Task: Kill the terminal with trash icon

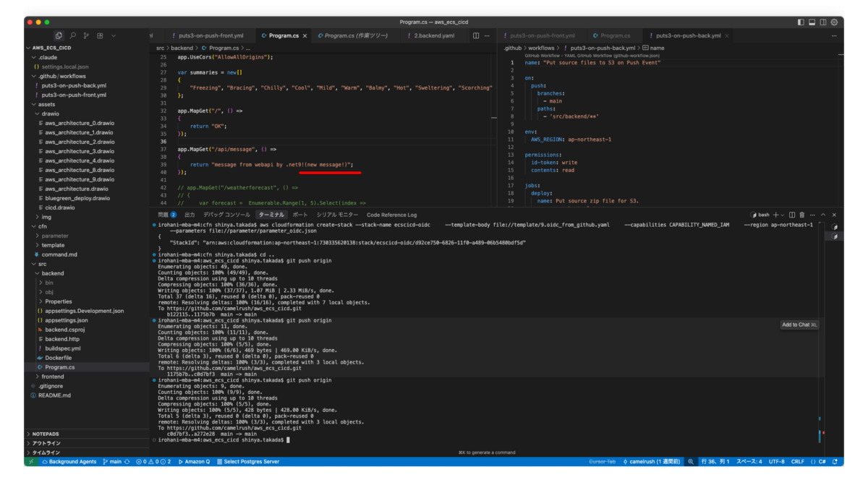Action: click(x=802, y=215)
